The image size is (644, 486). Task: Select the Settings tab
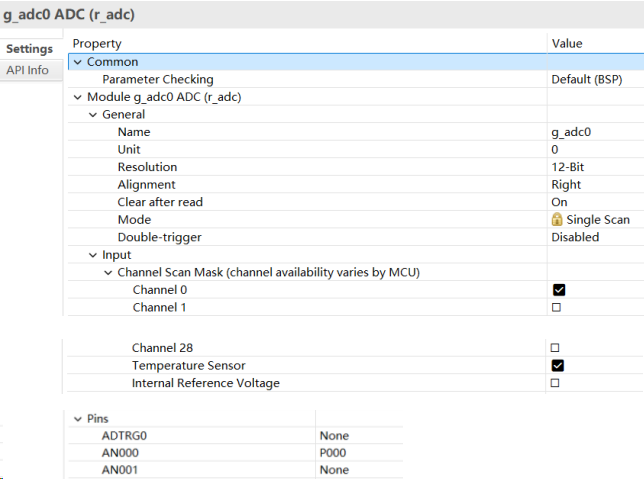point(30,49)
